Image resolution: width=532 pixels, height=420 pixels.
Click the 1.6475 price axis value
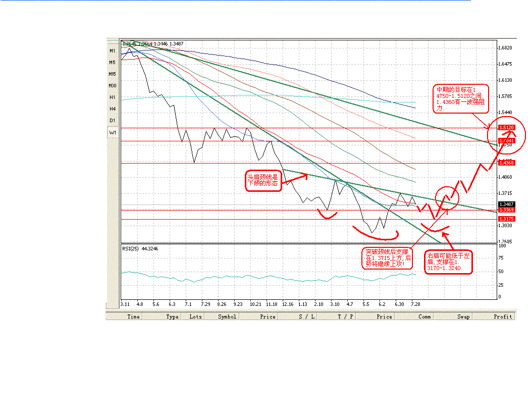pos(505,64)
